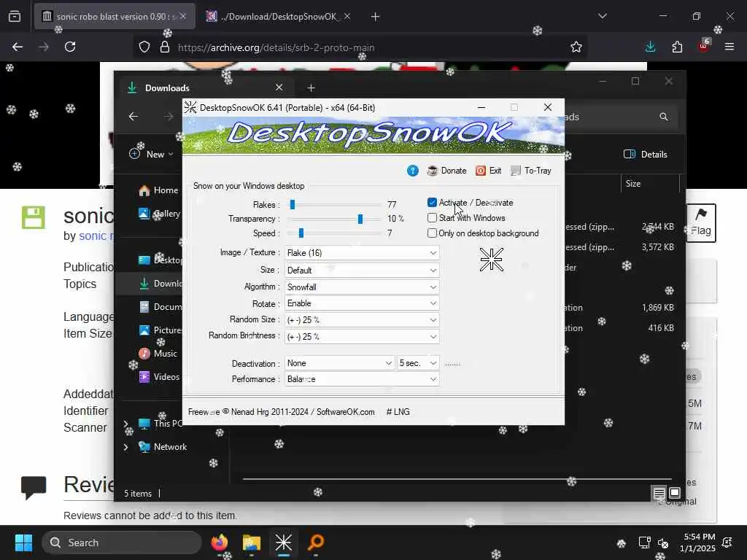747x560 pixels.
Task: Open the orange magnifier taskbar app
Action: [315, 542]
